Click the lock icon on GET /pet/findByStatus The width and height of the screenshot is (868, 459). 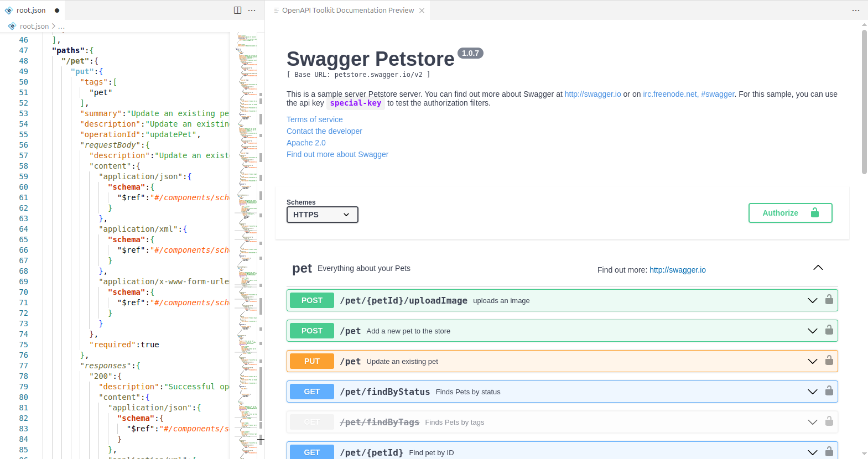click(x=829, y=391)
